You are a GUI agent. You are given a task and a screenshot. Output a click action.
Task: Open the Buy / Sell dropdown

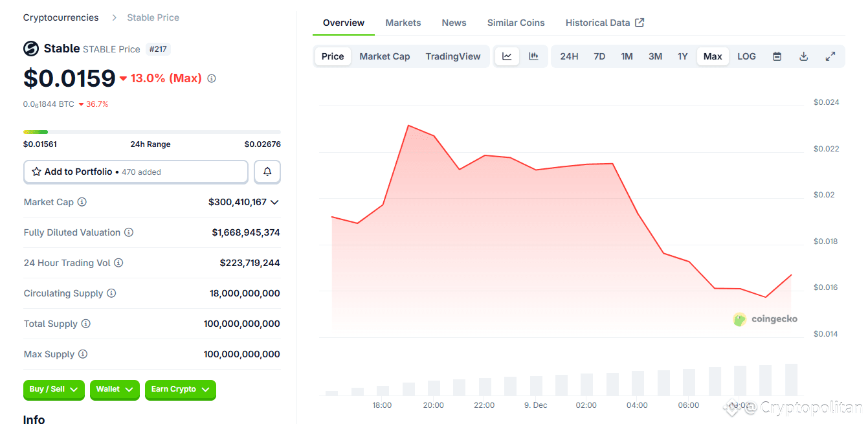click(x=54, y=390)
